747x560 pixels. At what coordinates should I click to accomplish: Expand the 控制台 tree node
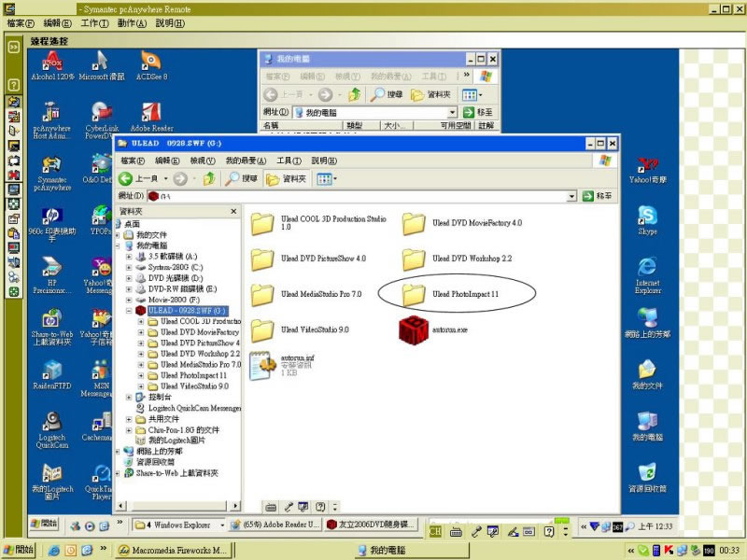129,398
